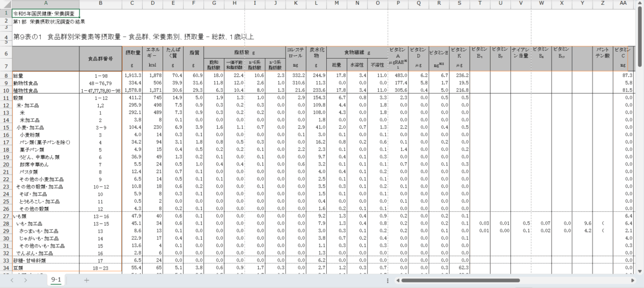
Task: Select row 34 header
Action: coord(5,267)
